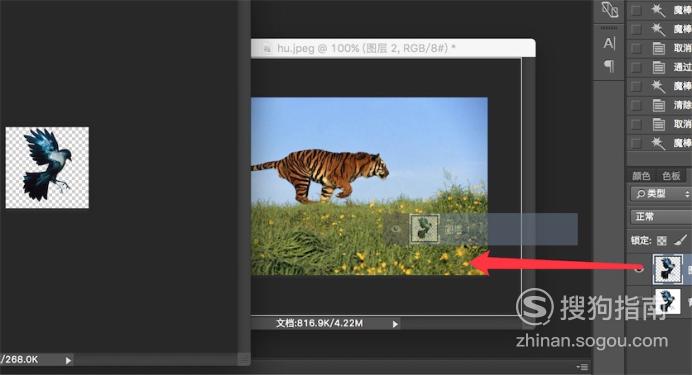Open the 类型 layer filter dropdown
This screenshot has height=375, width=692.
(661, 194)
